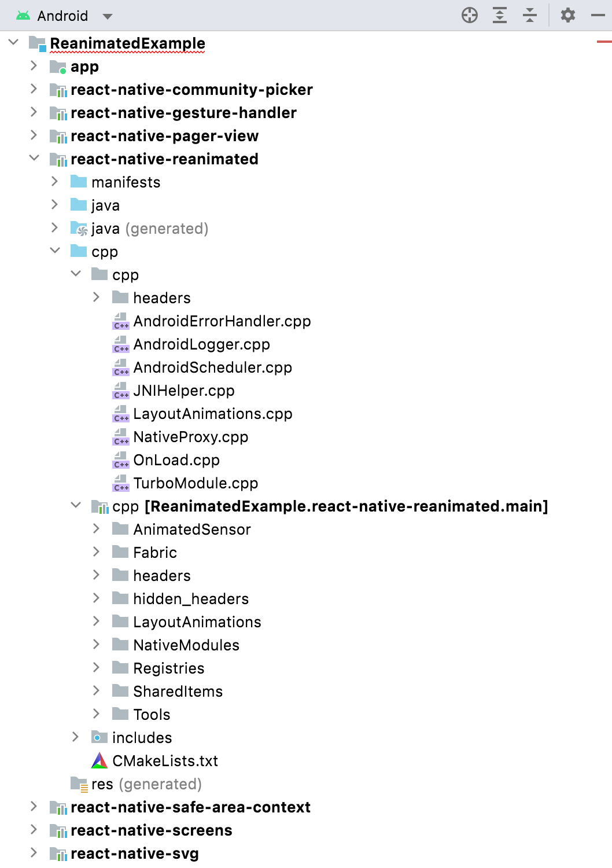The height and width of the screenshot is (868, 612).
Task: Select the NativeProxy.cpp file
Action: 190,436
